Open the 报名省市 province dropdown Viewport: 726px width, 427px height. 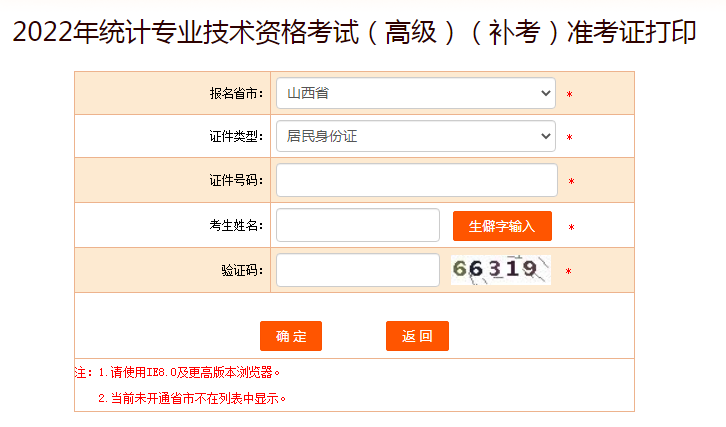pos(415,94)
